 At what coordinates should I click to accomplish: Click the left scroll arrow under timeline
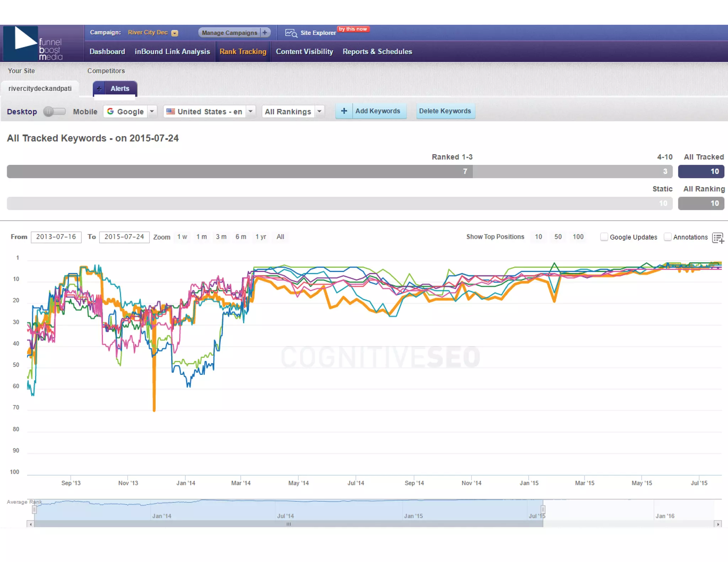click(31, 524)
